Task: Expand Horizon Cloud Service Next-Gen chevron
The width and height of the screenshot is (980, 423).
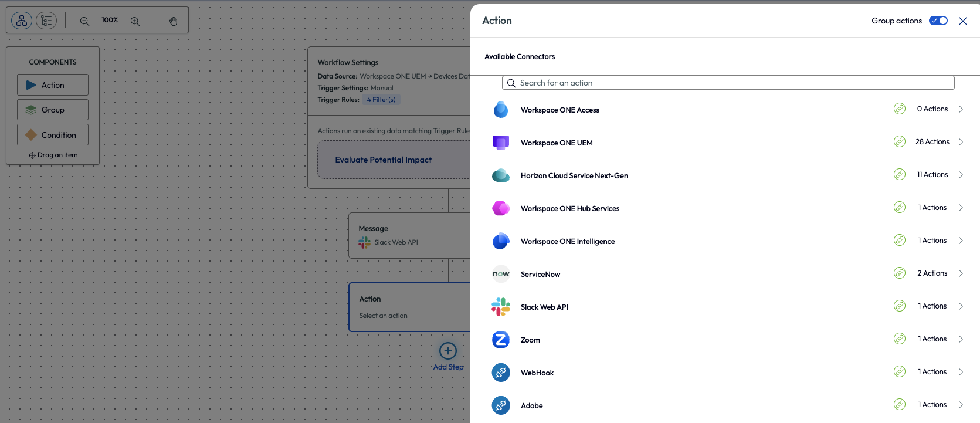Action: (x=961, y=175)
